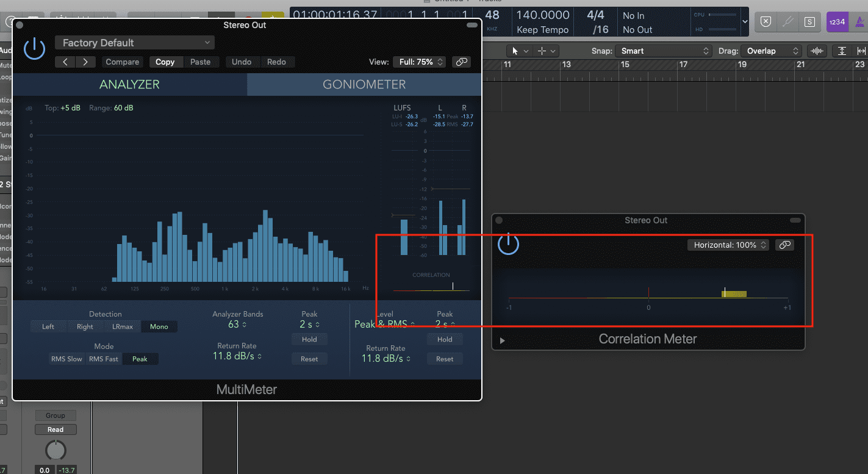The height and width of the screenshot is (474, 868).
Task: Open the Drag Overlap dropdown
Action: click(x=772, y=51)
